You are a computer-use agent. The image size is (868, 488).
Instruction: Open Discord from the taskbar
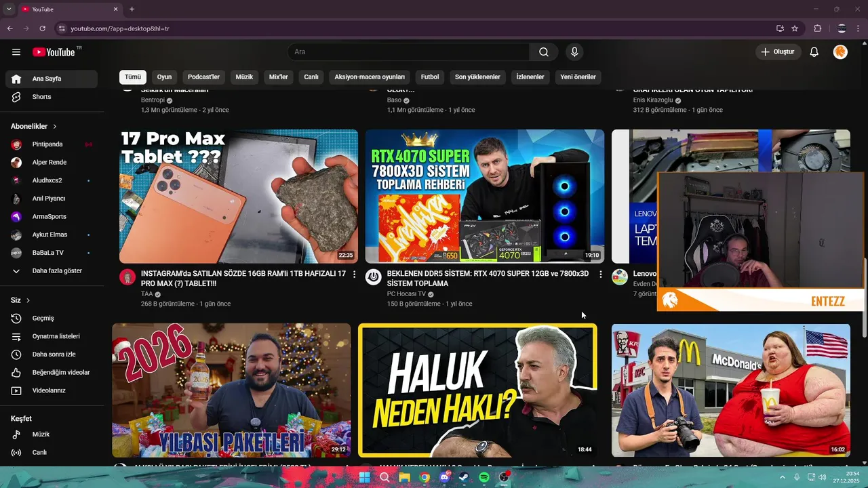click(444, 477)
